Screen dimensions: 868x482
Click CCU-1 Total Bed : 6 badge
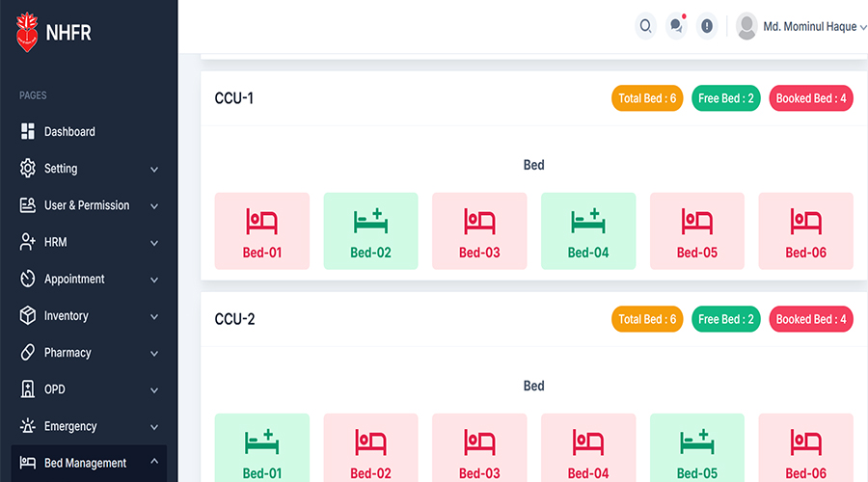(x=647, y=98)
